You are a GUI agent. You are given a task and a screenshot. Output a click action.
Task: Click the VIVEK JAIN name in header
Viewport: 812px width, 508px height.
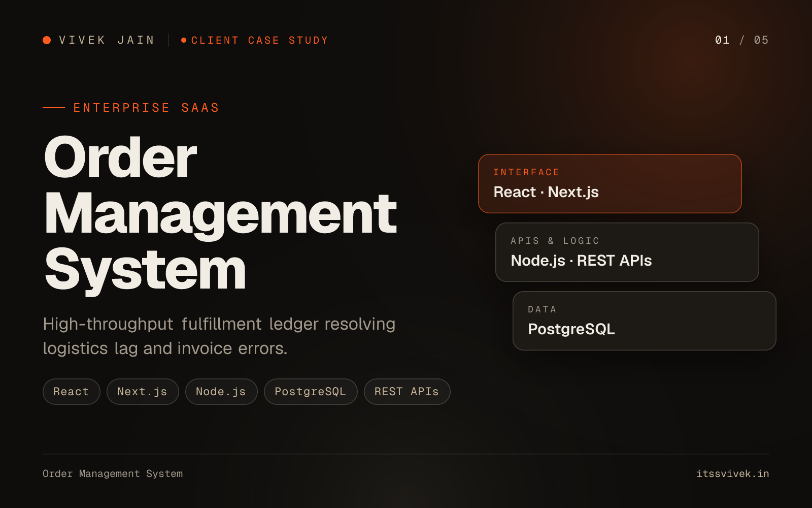[107, 40]
